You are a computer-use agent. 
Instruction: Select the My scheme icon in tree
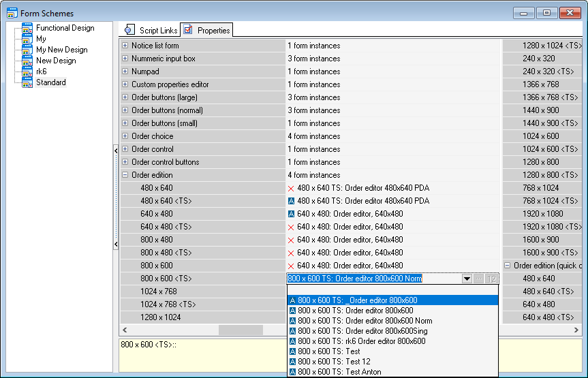[x=27, y=39]
